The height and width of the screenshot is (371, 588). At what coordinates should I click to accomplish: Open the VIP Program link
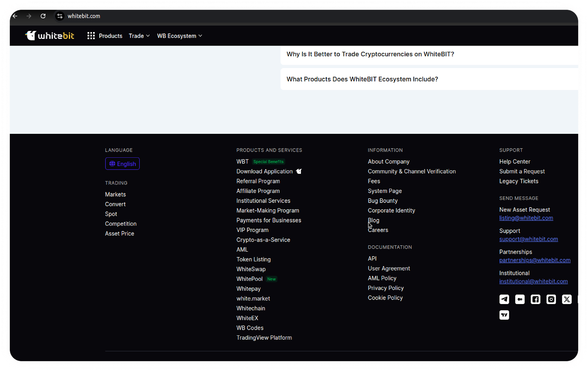tap(252, 230)
